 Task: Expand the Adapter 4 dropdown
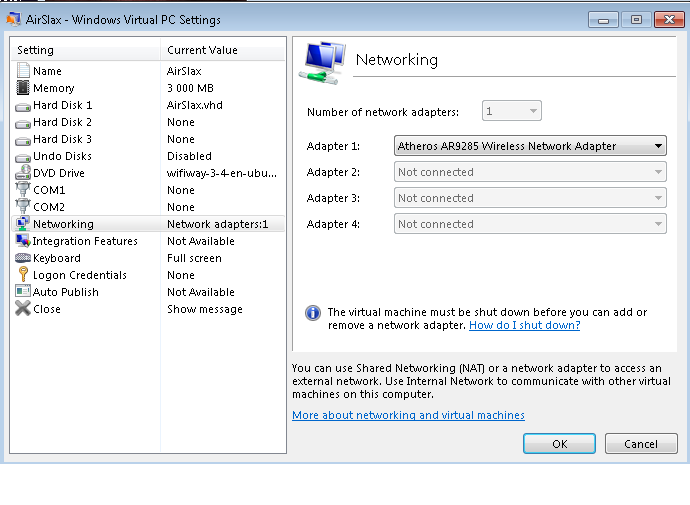point(530,224)
